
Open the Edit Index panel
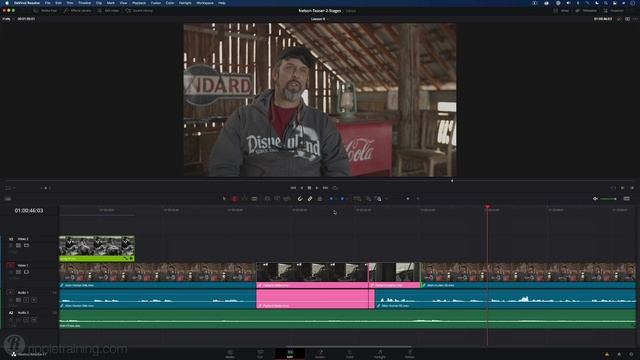pyautogui.click(x=108, y=11)
